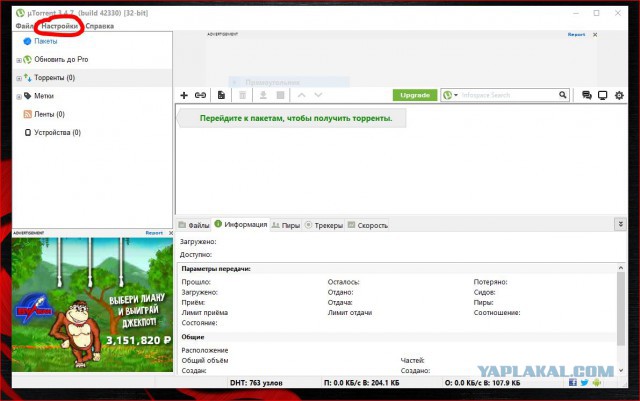Image resolution: width=640 pixels, height=401 pixels.
Task: Click Report link on sidebar advertisement
Action: [154, 233]
